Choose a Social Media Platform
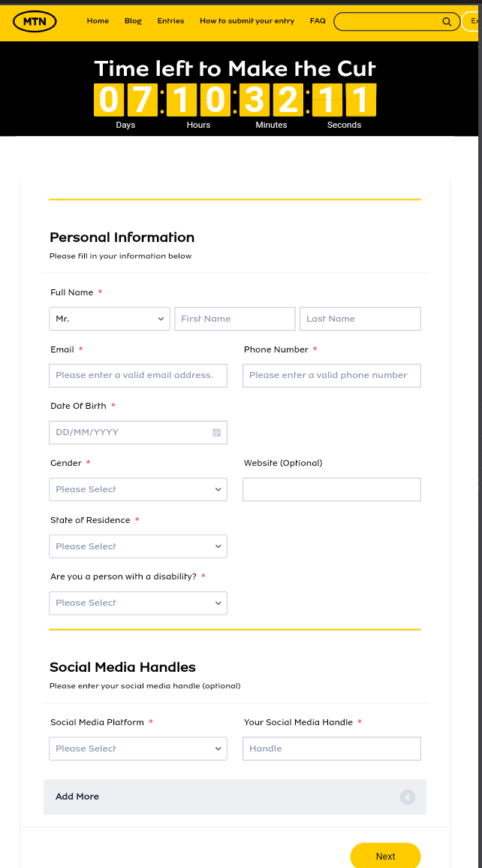The image size is (482, 868). point(138,749)
